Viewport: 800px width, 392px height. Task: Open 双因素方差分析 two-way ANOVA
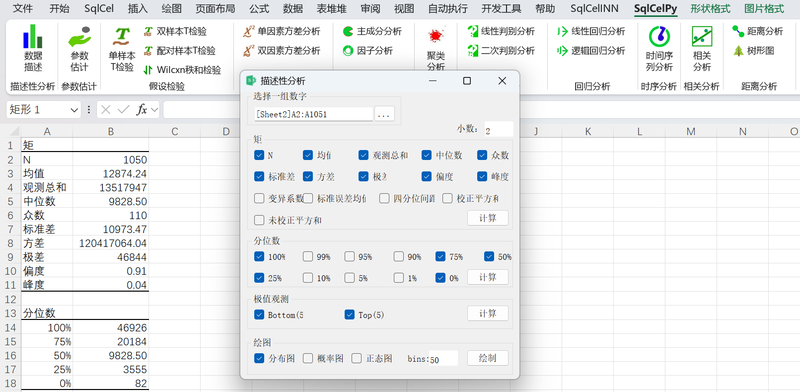point(282,51)
